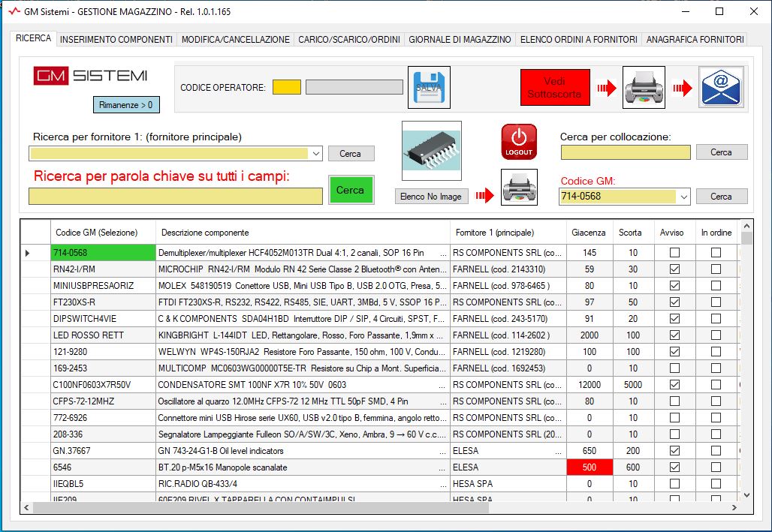Viewport: 772px width, 532px height.
Task: Click the Scorta column header
Action: click(x=633, y=233)
